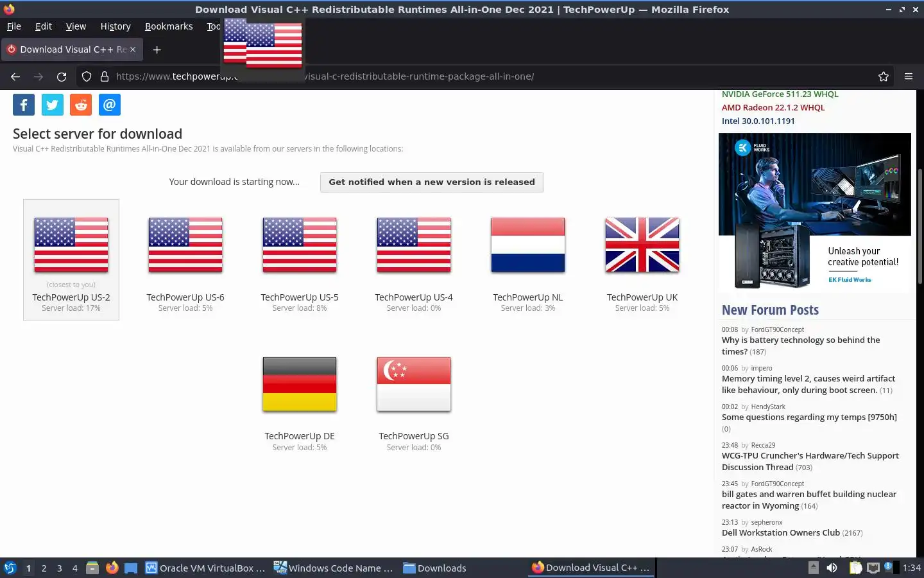The width and height of the screenshot is (924, 578).
Task: Open the taskbar start menu icon
Action: coord(10,568)
